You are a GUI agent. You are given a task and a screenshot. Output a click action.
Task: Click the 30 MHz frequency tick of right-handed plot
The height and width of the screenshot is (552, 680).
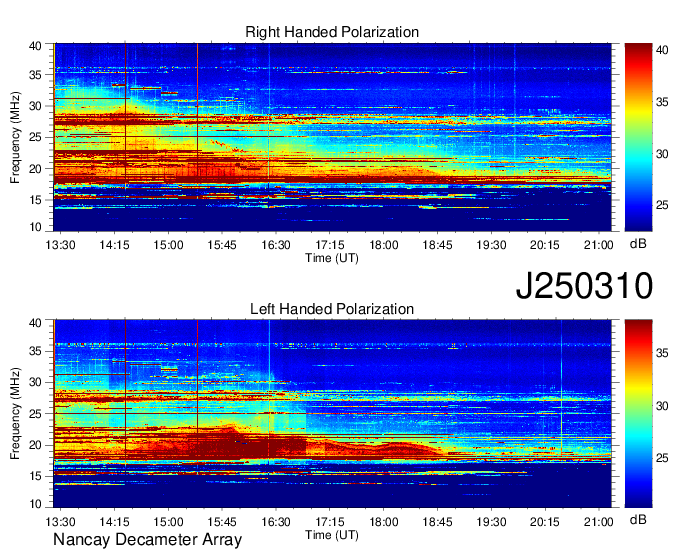35,106
